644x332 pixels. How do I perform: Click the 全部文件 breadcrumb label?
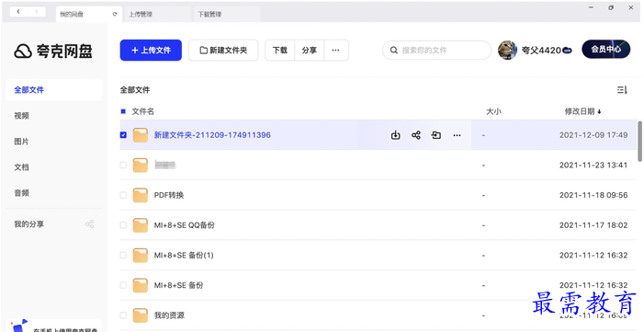(135, 90)
